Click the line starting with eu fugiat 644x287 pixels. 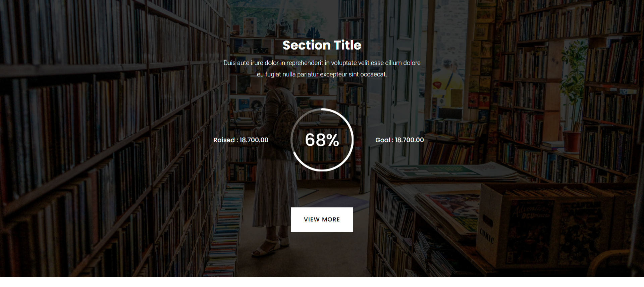click(322, 74)
